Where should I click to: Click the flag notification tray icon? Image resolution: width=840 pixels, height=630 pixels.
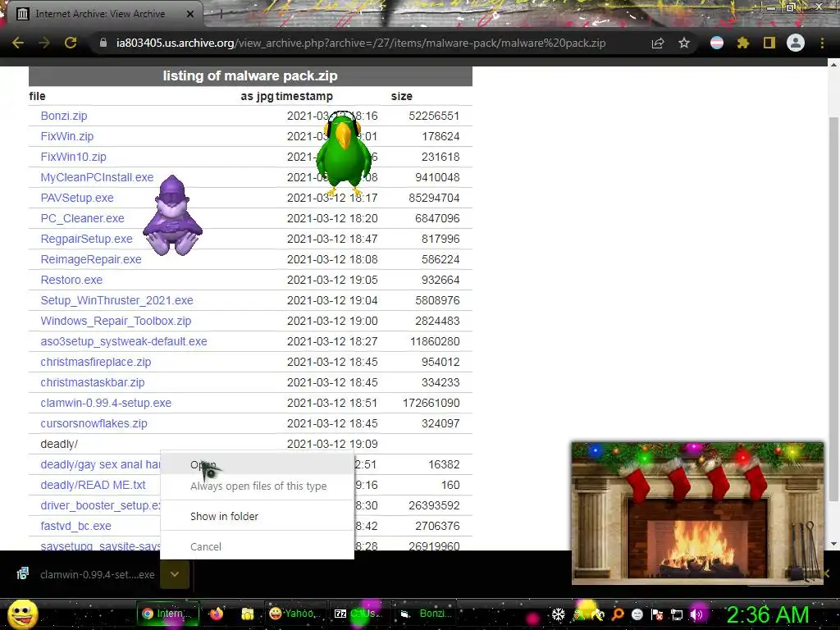pos(657,614)
